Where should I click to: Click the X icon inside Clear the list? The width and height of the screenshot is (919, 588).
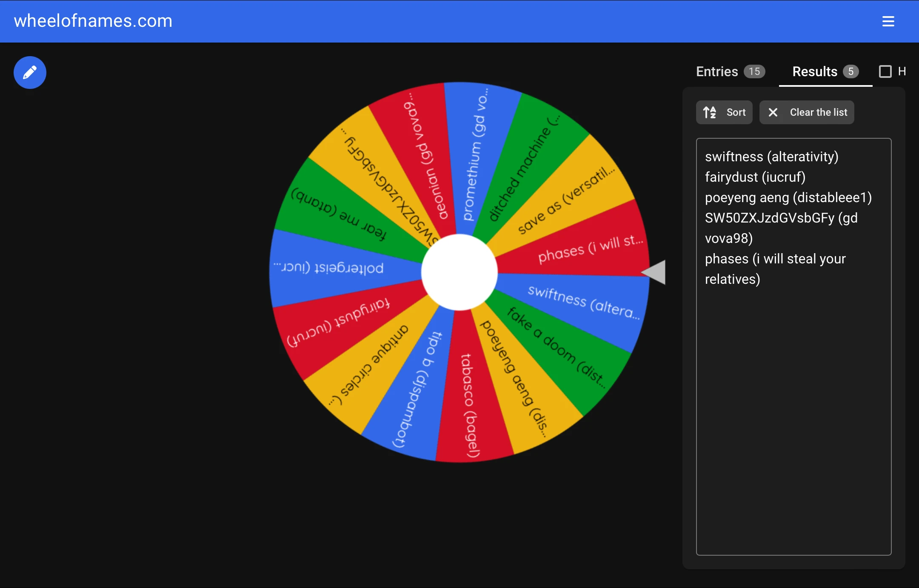point(773,112)
